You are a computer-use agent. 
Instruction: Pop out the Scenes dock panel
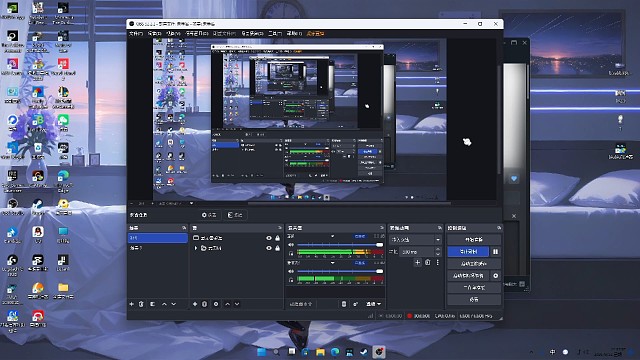pyautogui.click(x=184, y=228)
